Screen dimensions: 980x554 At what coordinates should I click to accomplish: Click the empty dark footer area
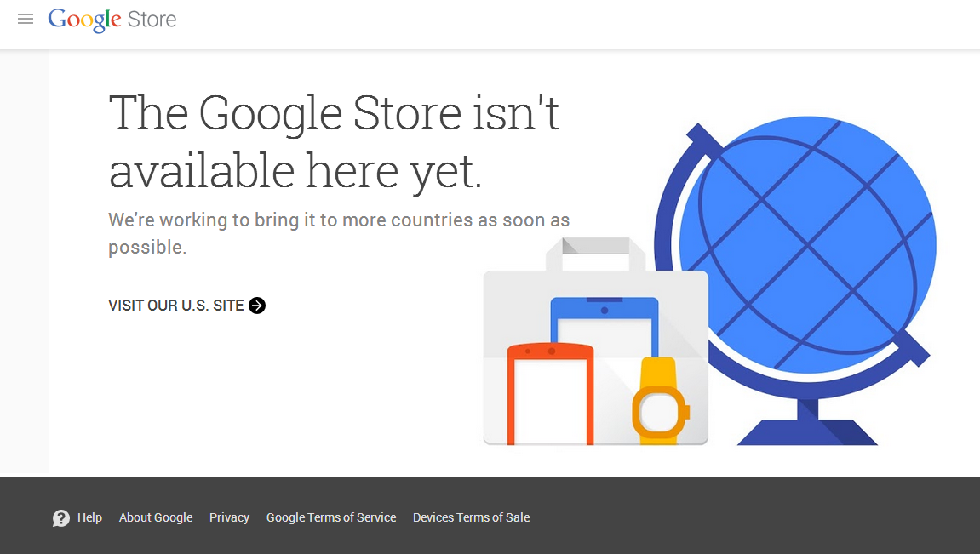point(750,516)
